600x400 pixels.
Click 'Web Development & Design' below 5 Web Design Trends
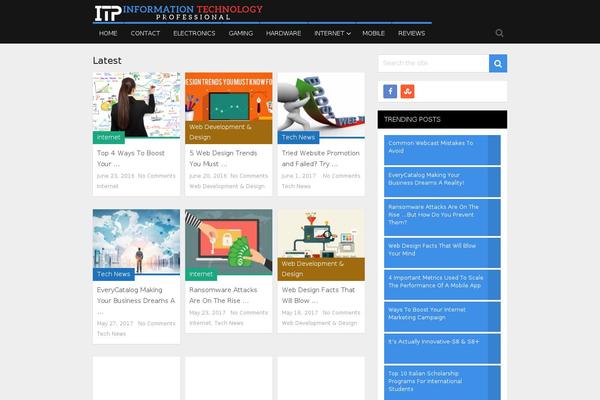click(227, 186)
